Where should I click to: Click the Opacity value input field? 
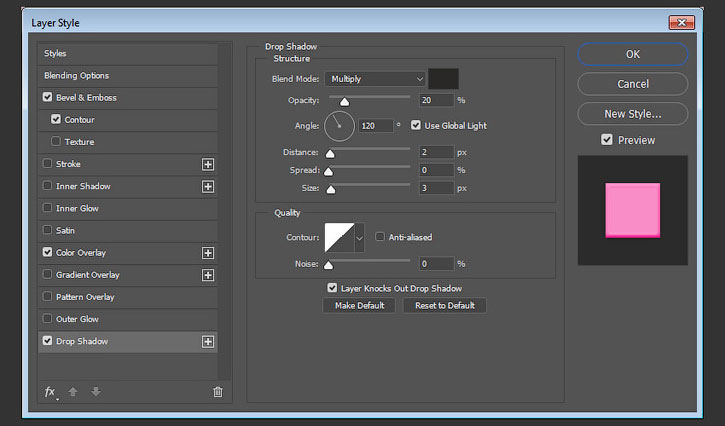pyautogui.click(x=436, y=100)
